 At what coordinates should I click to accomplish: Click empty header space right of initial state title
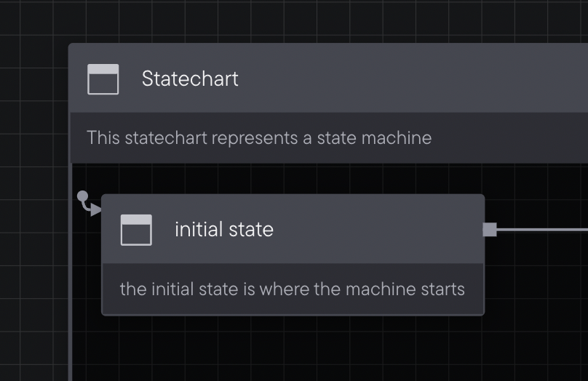377,229
